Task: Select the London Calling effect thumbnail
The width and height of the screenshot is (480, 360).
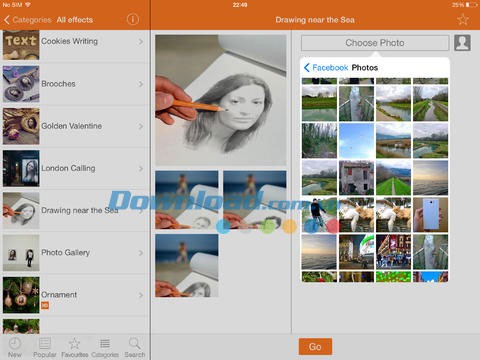Action: [x=21, y=168]
